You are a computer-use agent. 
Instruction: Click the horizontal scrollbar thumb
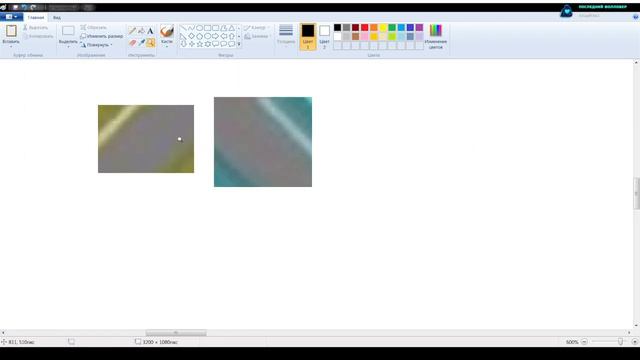click(176, 333)
